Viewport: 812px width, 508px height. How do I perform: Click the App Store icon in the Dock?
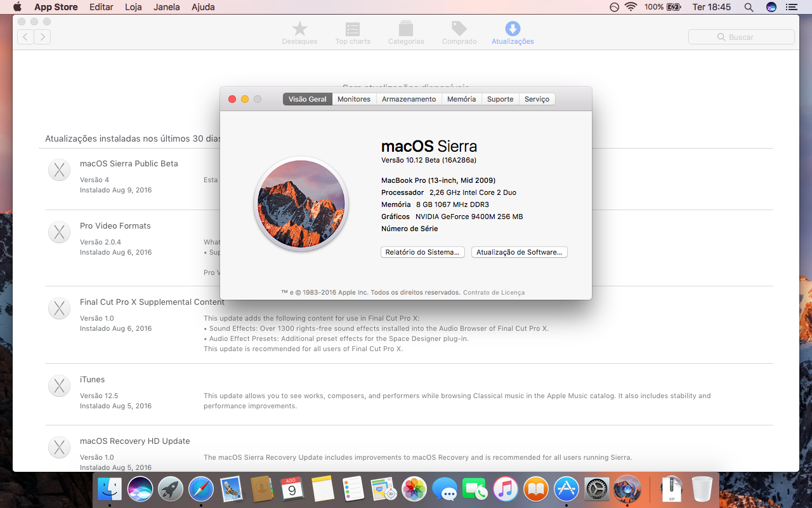coord(566,489)
